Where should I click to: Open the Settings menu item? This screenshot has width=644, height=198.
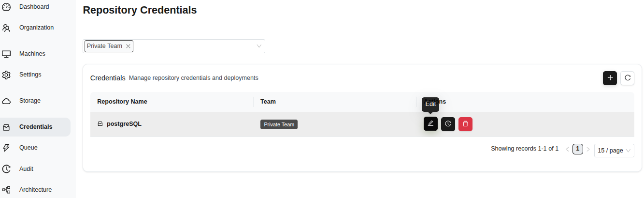point(30,75)
